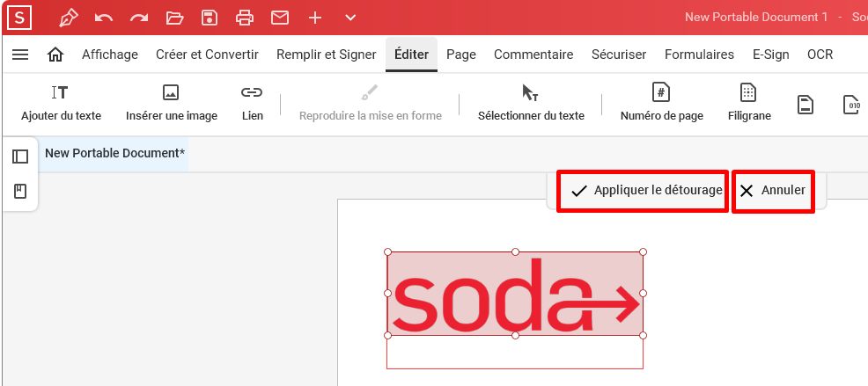Viewport: 868px width, 386px height.
Task: Click the right-middle crop handle
Action: (643, 293)
